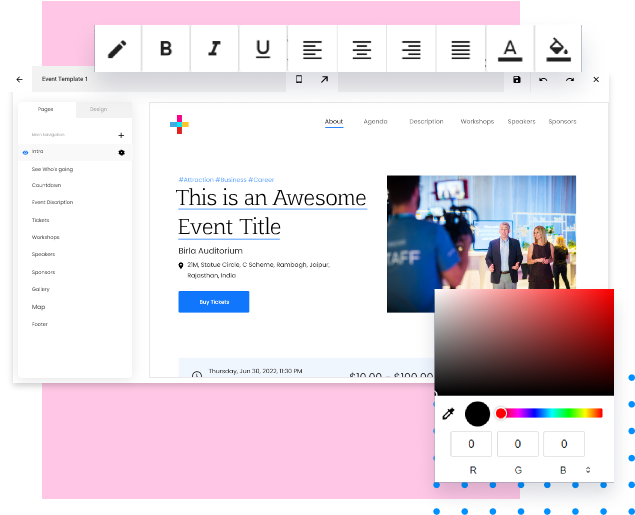Toggle visibility of the Intro page
Viewport: 635px width, 515px height.
click(25, 152)
